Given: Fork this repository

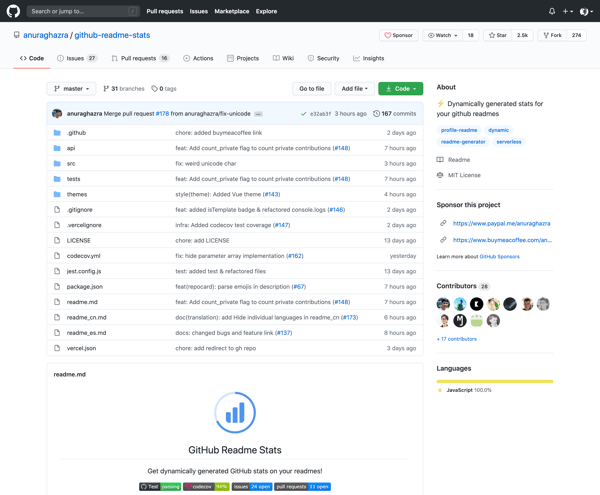Looking at the screenshot, I should tap(552, 35).
